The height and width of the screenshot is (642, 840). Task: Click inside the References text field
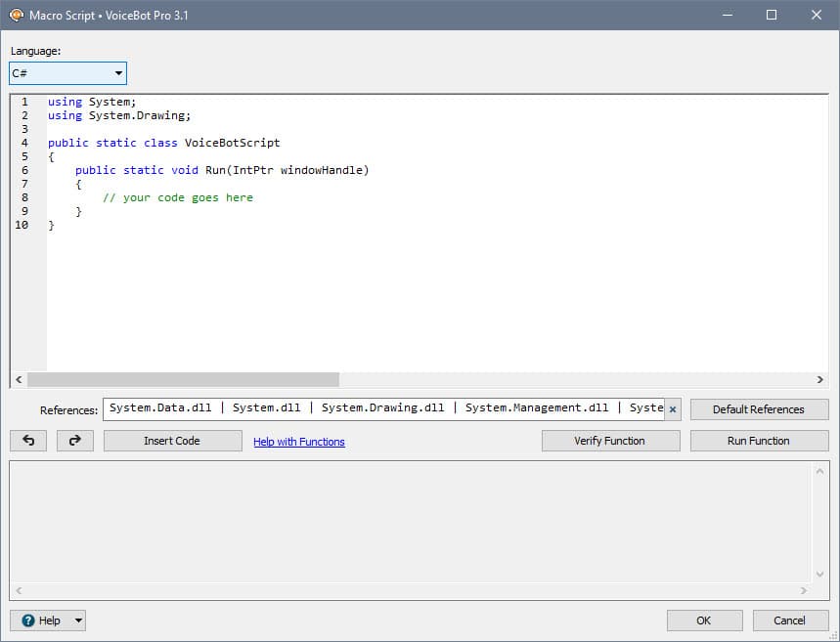coord(384,409)
